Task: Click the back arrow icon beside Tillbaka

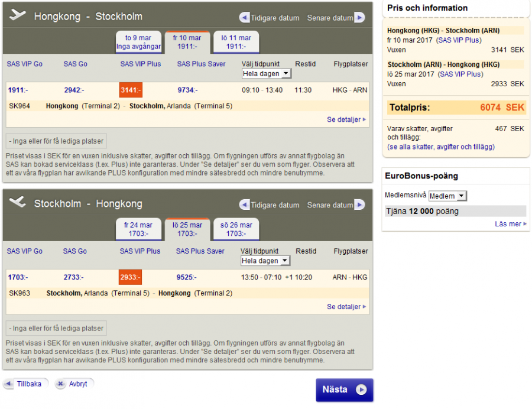Action: click(9, 384)
